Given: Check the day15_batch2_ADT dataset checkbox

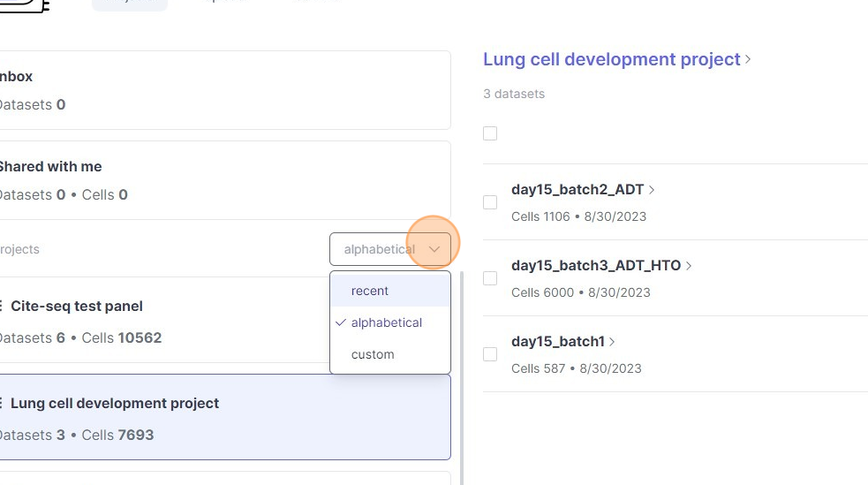Looking at the screenshot, I should coord(490,202).
